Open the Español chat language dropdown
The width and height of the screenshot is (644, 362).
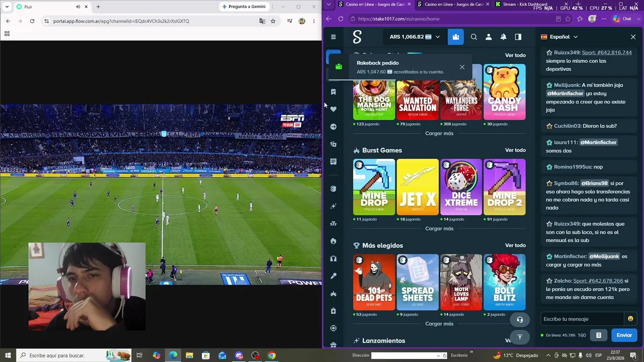559,37
